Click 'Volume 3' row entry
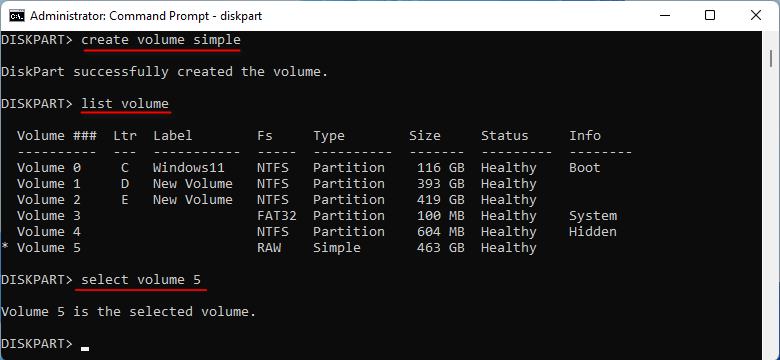780x360 pixels. coord(49,216)
